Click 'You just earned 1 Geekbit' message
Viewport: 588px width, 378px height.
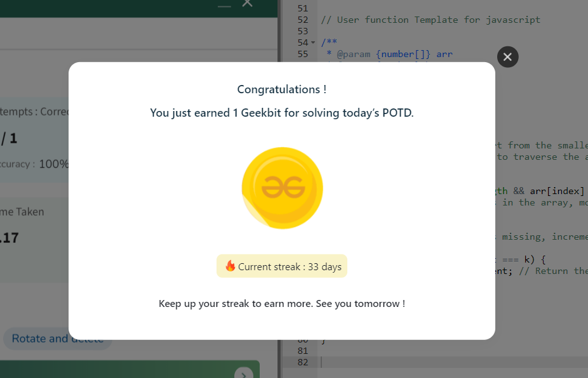coord(282,113)
